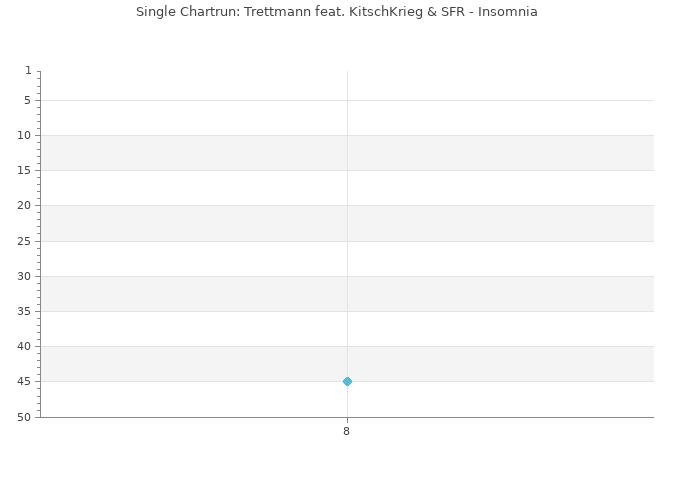Click the y-axis label 35
Viewport: 673px width, 500px height.
tap(24, 311)
